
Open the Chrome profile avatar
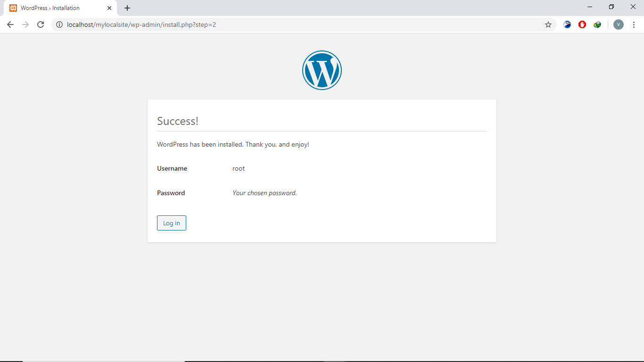[x=619, y=25]
